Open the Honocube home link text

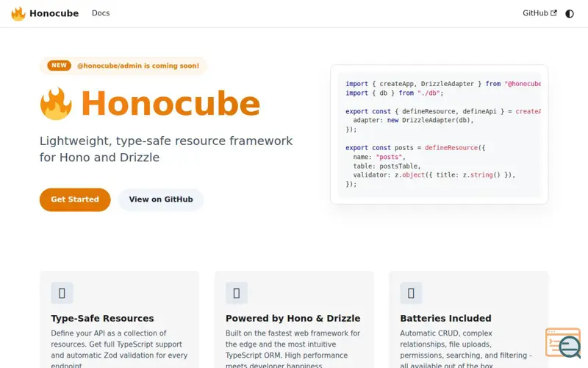click(x=54, y=13)
